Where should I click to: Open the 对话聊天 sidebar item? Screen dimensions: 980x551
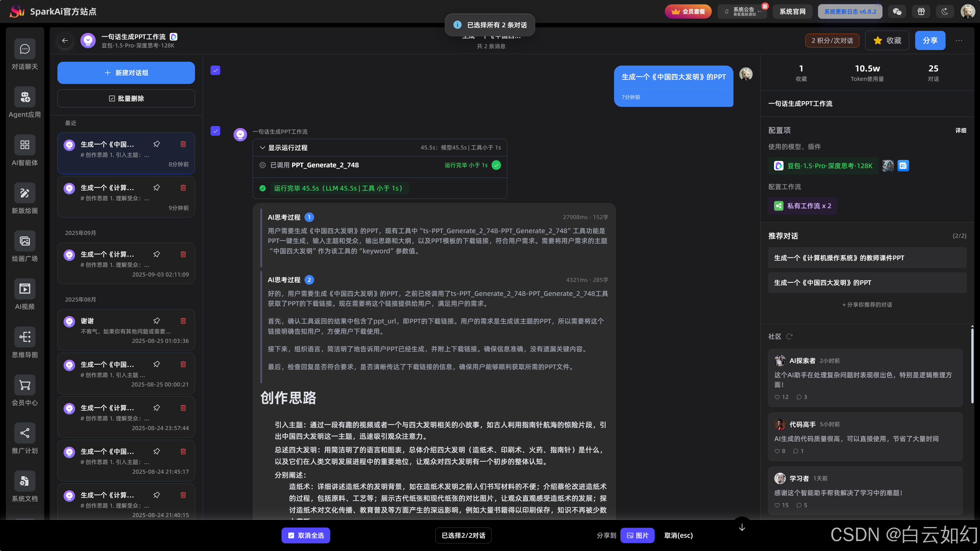coord(25,49)
